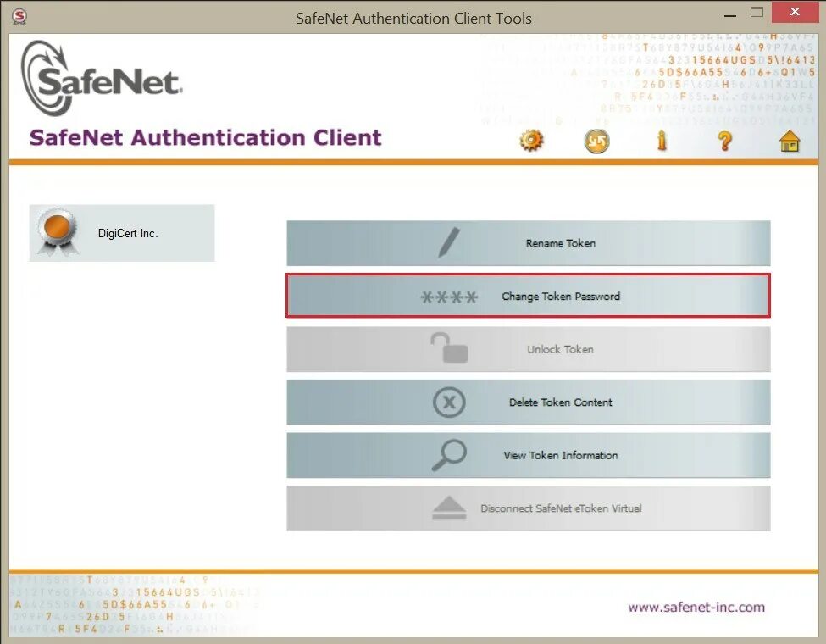The width and height of the screenshot is (826, 644).
Task: Open View Token Information
Action: 529,455
